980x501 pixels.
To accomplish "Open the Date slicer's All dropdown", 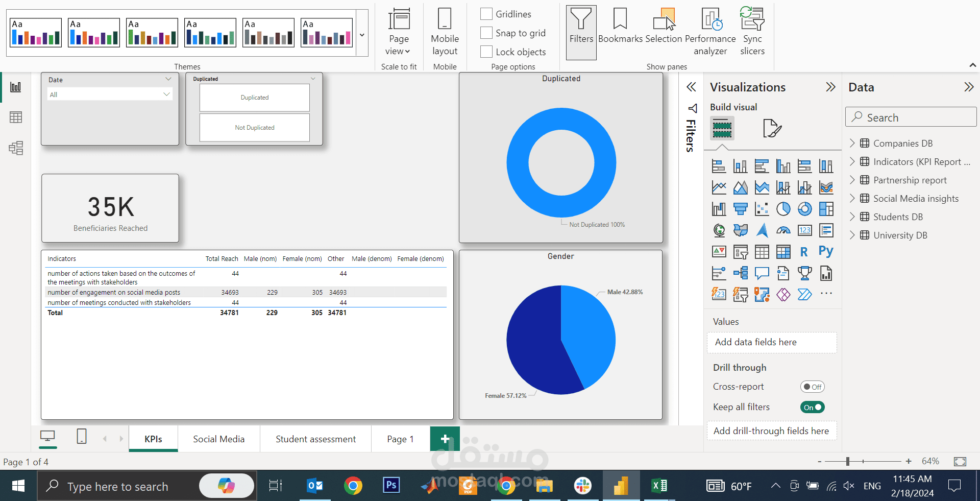I will point(166,94).
